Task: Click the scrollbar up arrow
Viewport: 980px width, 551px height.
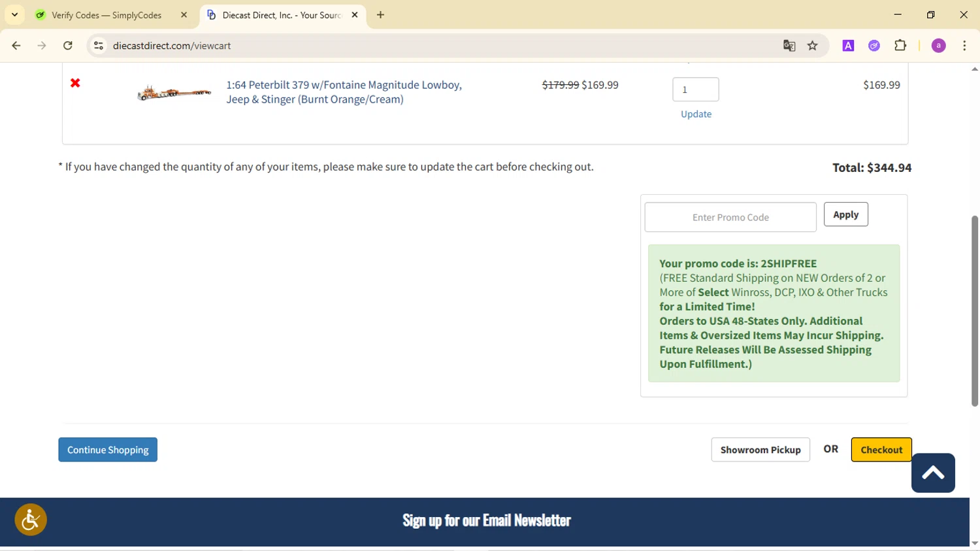Action: coord(975,69)
